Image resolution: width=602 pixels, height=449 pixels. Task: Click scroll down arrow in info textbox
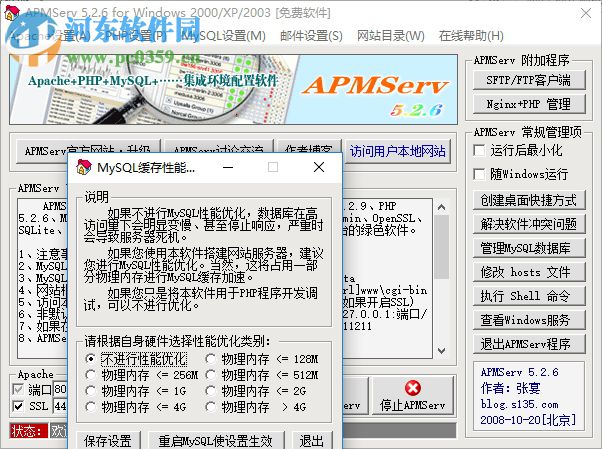(442, 351)
